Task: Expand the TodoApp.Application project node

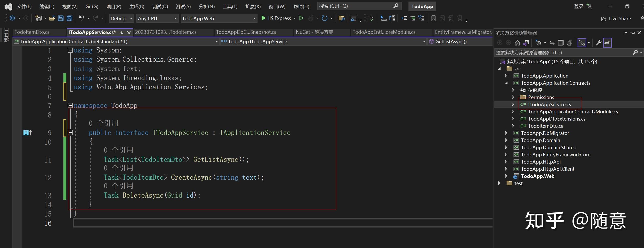Action: (506, 76)
